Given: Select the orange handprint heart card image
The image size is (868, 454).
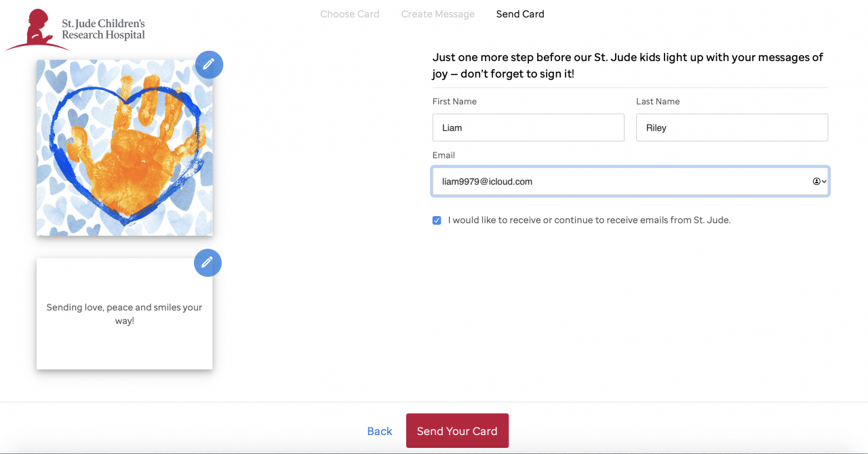Looking at the screenshot, I should 124,148.
